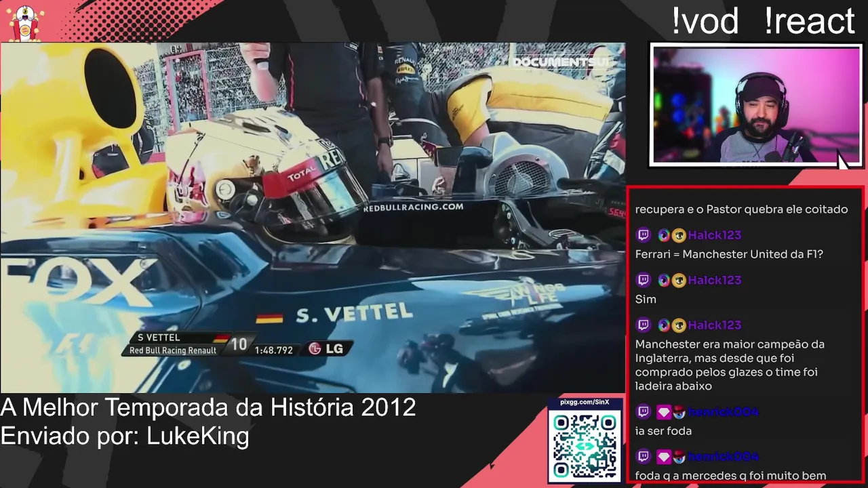Click position number '10' in timing overlay
This screenshot has width=868, height=488.
tap(239, 344)
